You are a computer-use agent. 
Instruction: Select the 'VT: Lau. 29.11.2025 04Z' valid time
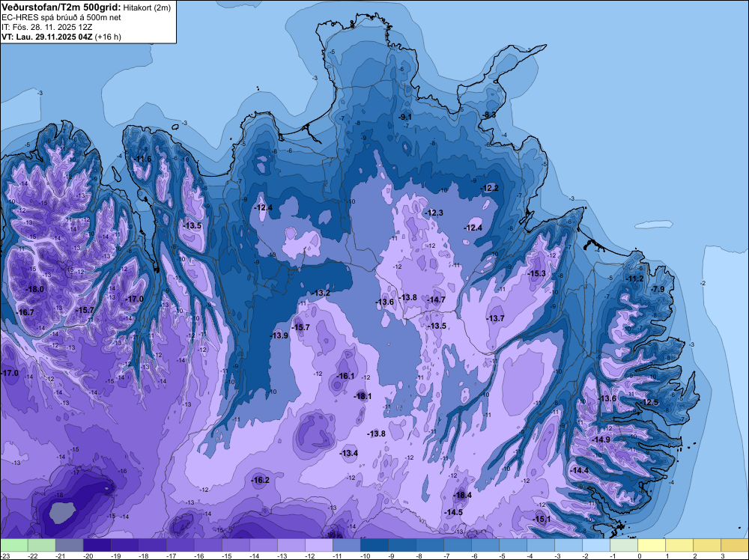pos(47,37)
